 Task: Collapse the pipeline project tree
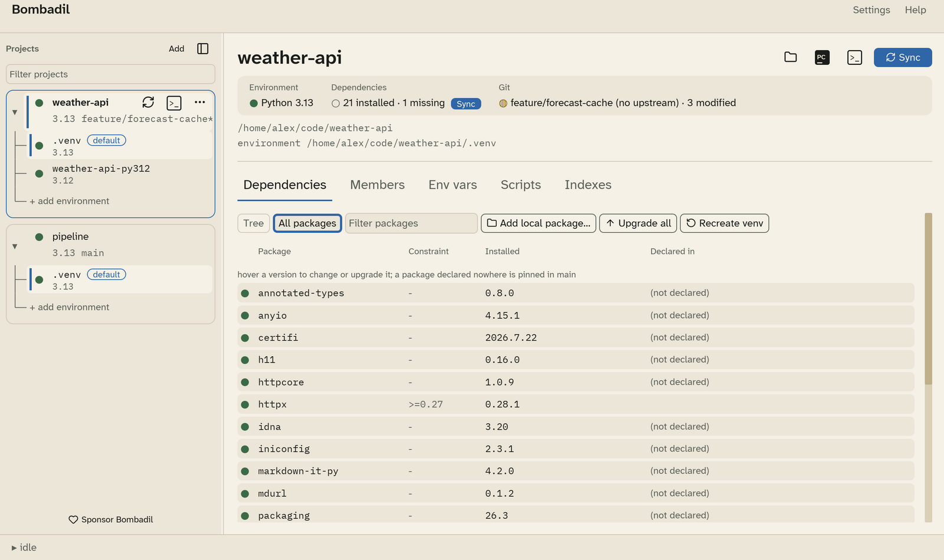point(15,246)
